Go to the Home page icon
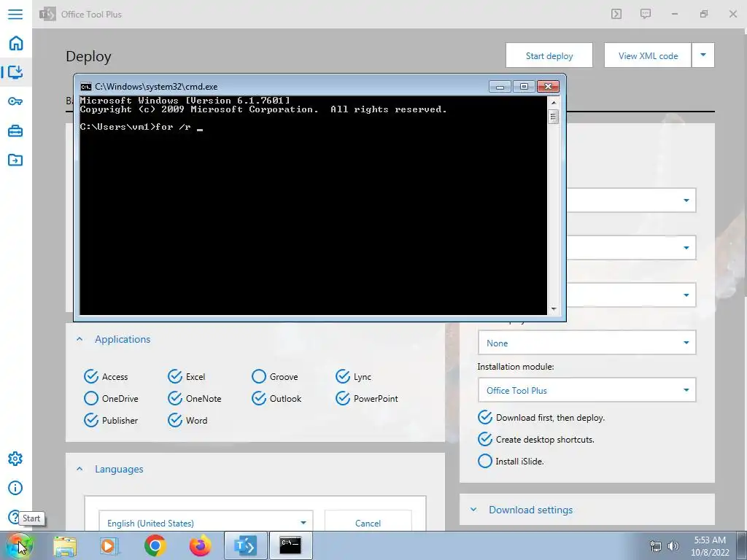The height and width of the screenshot is (560, 747). point(16,43)
